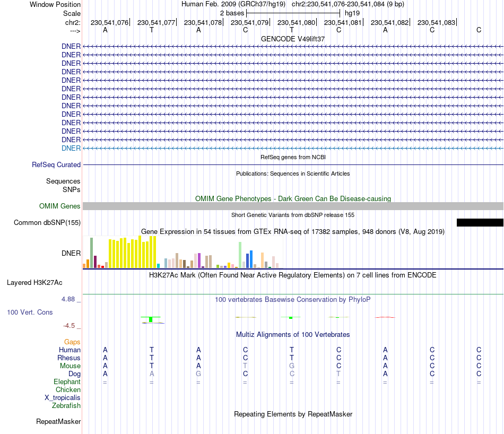Open the OMIM Gene Phenotypes track title
This screenshot has width=504, height=434.
click(x=293, y=198)
